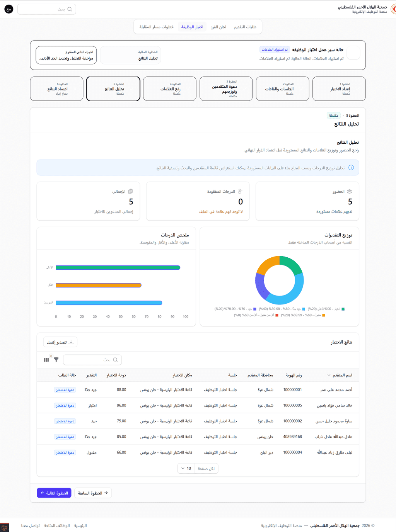Click the search magnifier in the header
396x532 pixels.
[x=70, y=9]
